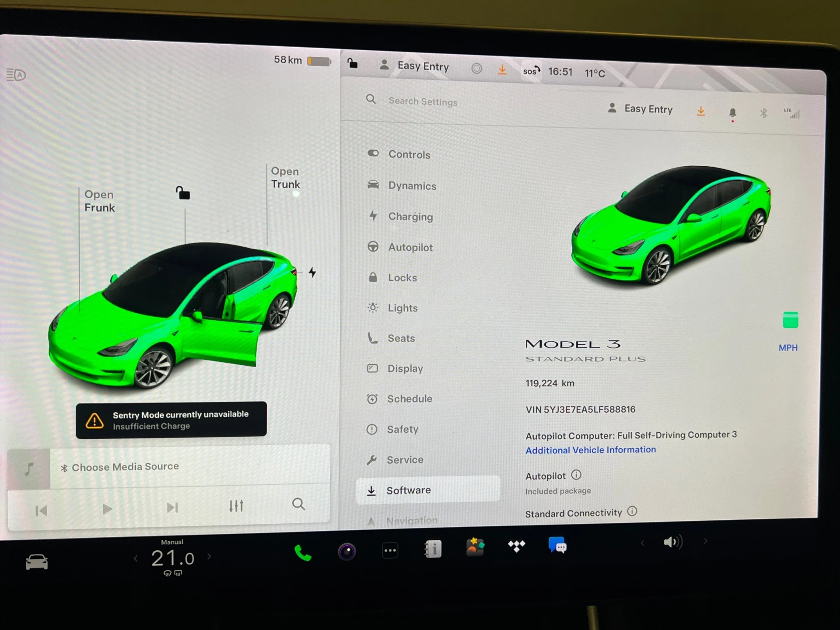This screenshot has height=630, width=840.
Task: Tap the orange software download icon in settings header
Action: (701, 111)
